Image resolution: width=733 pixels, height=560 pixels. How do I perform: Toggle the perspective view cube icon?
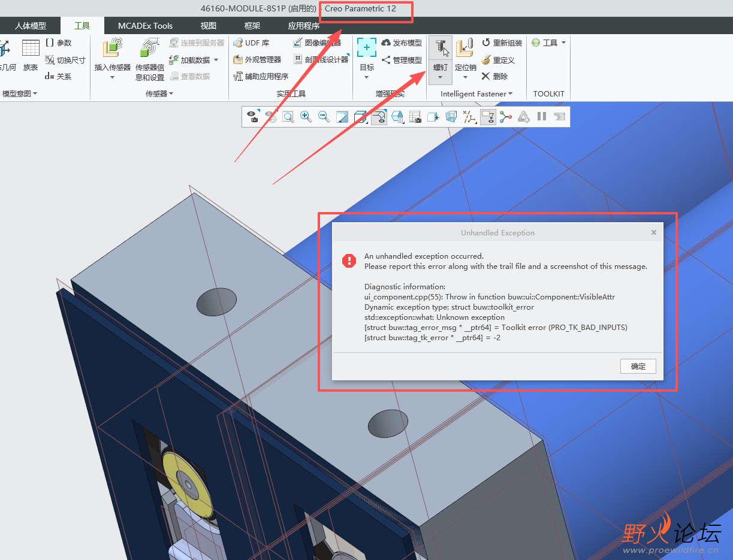451,117
